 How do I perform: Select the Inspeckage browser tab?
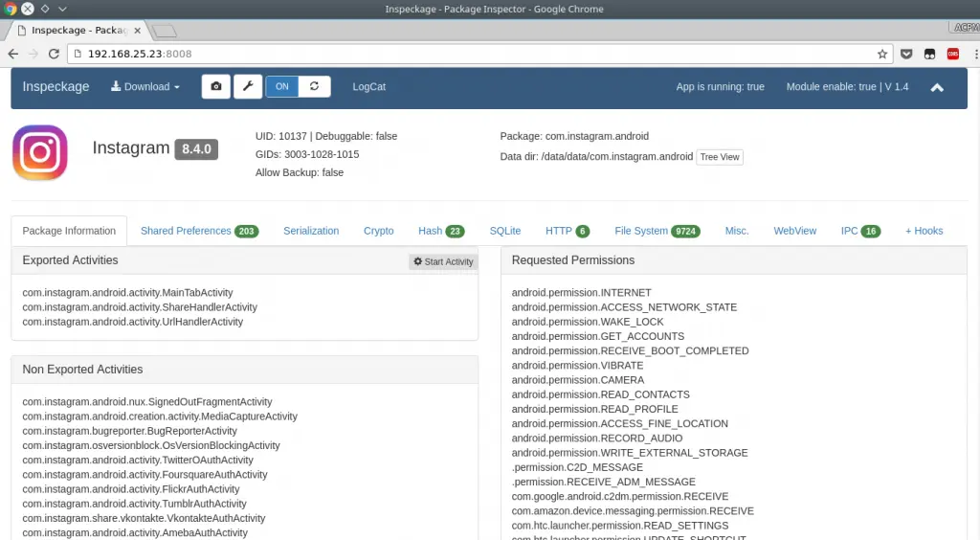(x=77, y=30)
